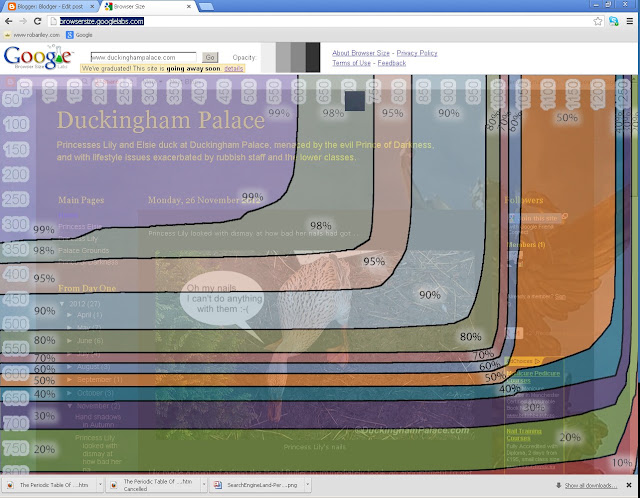Expand the April (1) archive triangle
This screenshot has width=640, height=498.
[x=69, y=315]
